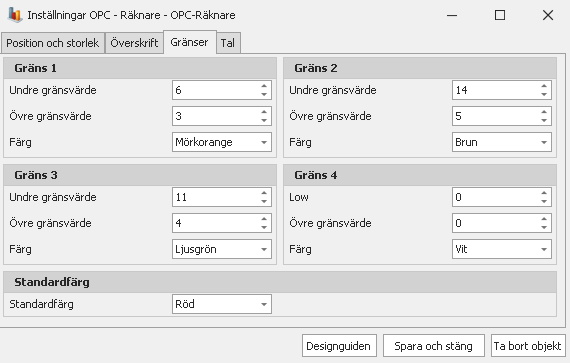Switch to the Tal tab
The image size is (570, 363).
click(228, 43)
